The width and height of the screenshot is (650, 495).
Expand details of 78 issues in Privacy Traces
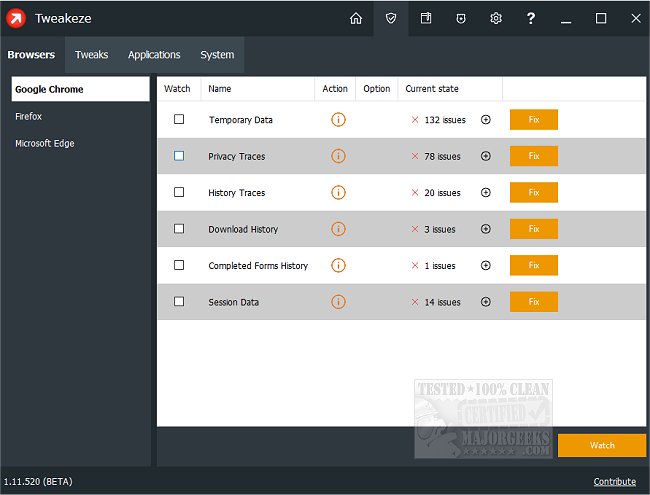point(486,156)
